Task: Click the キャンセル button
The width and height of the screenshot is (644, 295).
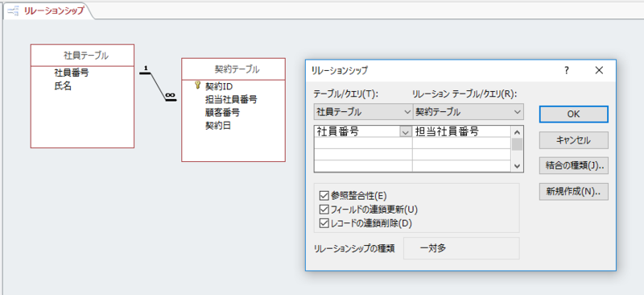Action: point(573,140)
